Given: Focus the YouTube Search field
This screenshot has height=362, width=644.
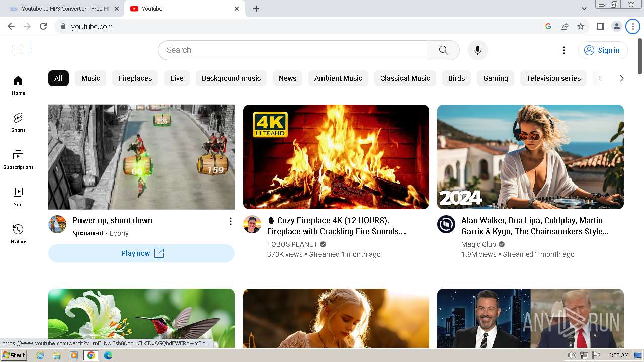Looking at the screenshot, I should pyautogui.click(x=293, y=50).
